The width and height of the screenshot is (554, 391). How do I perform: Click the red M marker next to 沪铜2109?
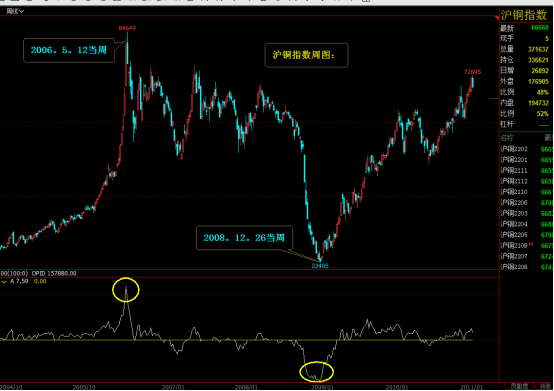click(x=531, y=244)
